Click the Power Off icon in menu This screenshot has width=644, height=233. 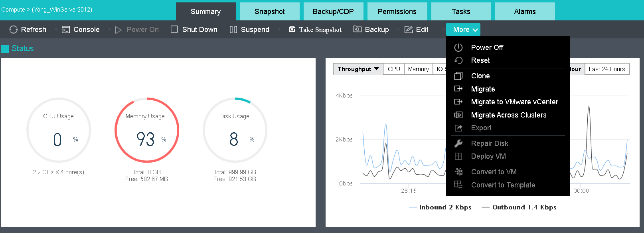point(458,48)
